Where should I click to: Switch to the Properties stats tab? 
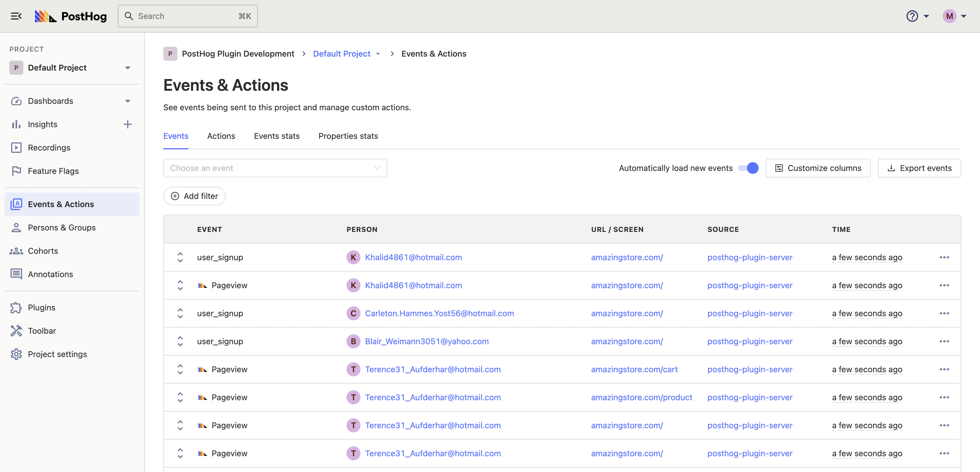348,136
